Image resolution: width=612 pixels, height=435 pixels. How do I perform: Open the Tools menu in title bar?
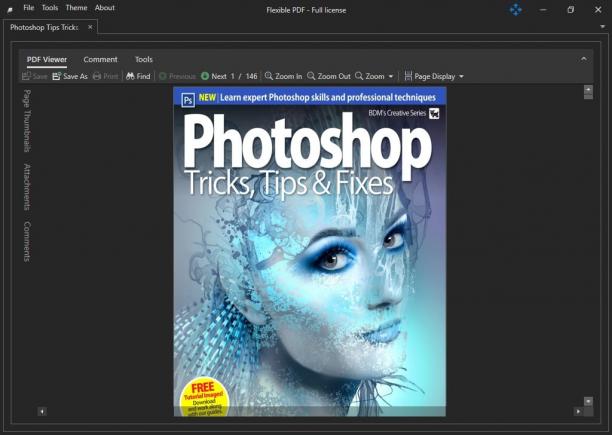[x=50, y=7]
